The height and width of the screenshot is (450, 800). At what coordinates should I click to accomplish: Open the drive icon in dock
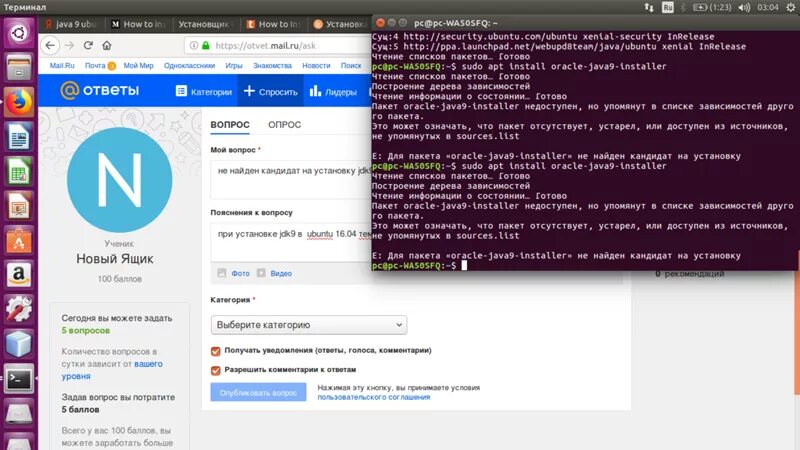(x=18, y=413)
